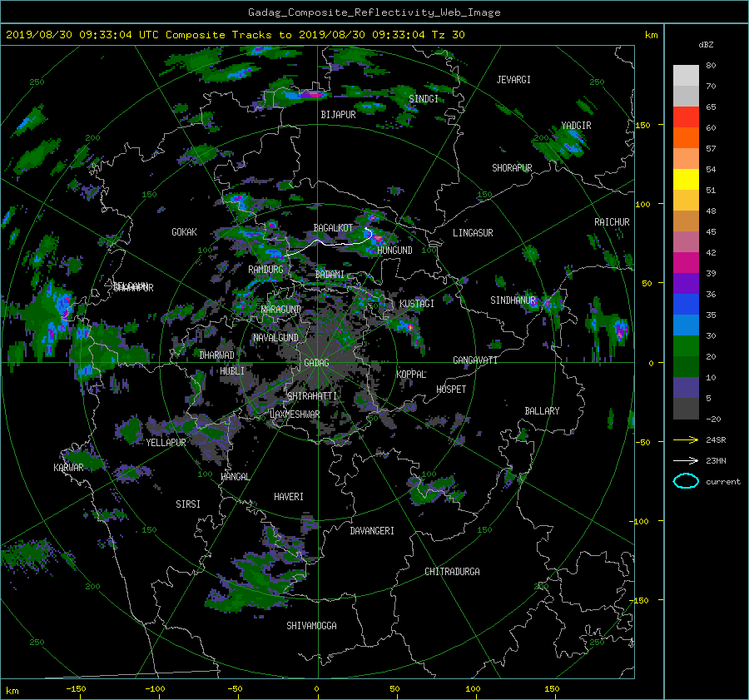The width and height of the screenshot is (749, 700).
Task: Click the DAVANGERI city label
Action: pos(372,531)
